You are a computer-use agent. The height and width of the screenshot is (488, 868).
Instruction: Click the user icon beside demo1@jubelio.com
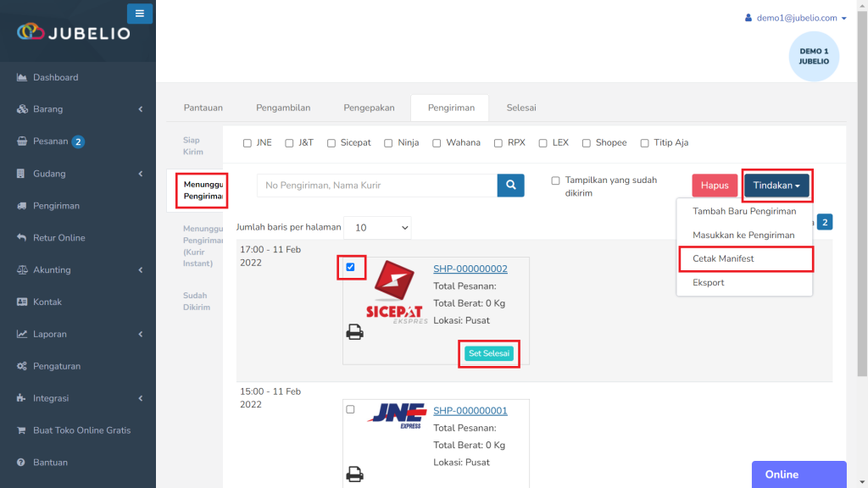tap(748, 18)
